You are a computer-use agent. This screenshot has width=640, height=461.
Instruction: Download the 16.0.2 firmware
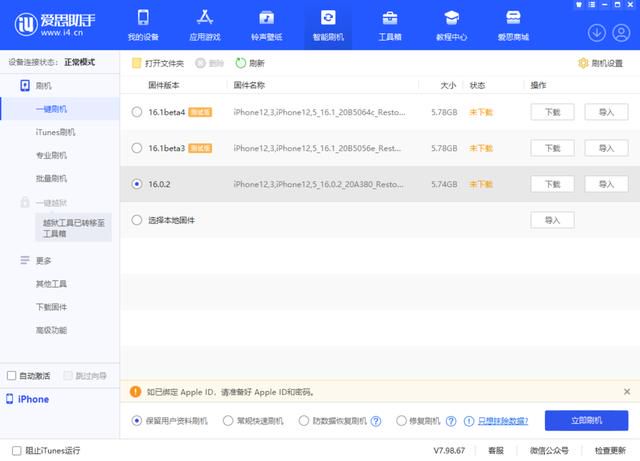[552, 184]
